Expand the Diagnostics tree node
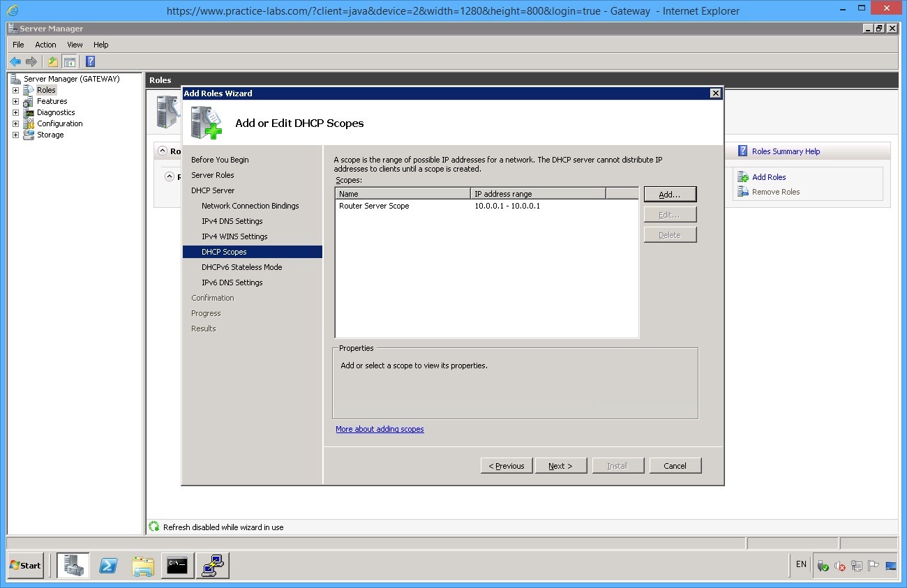 click(15, 112)
